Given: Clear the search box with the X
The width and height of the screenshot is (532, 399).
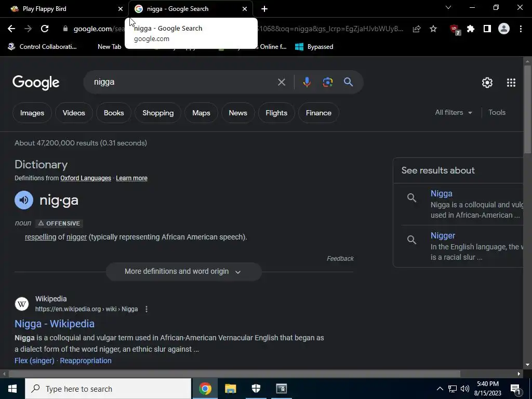Looking at the screenshot, I should pos(281,82).
